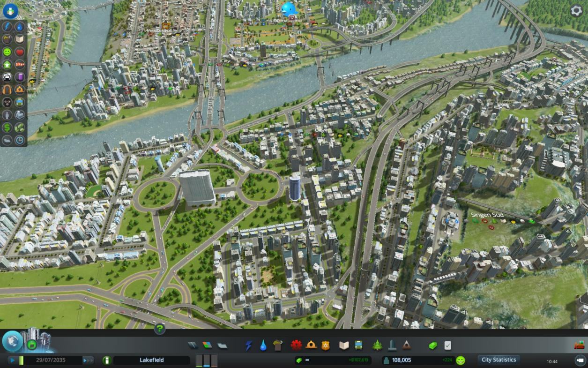This screenshot has width=588, height=368.
Task: Open the Areas globe view
Action: [12, 341]
